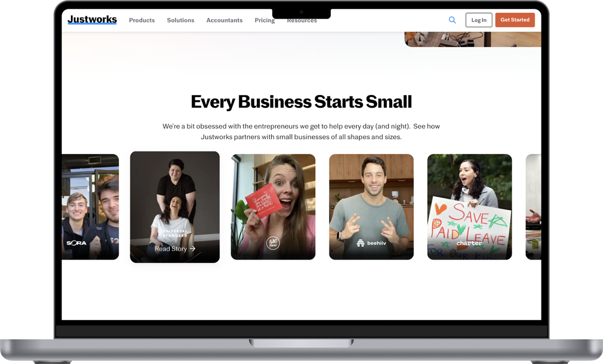Open the charter story card
603x364 pixels.
click(469, 207)
